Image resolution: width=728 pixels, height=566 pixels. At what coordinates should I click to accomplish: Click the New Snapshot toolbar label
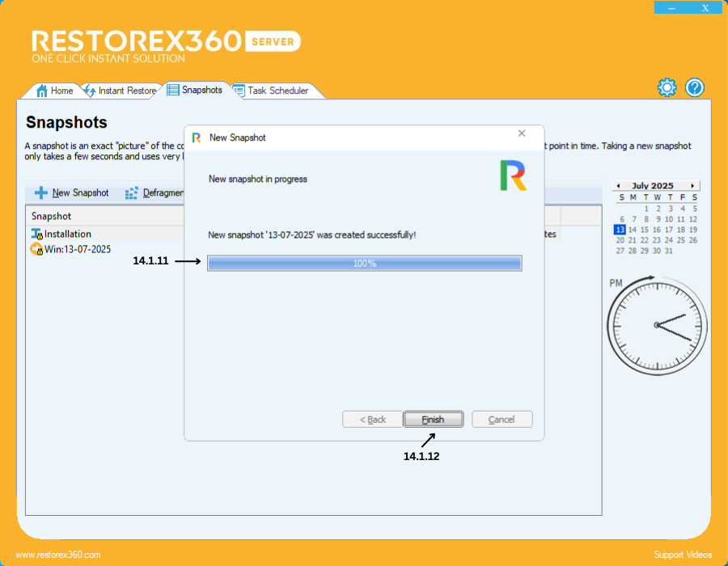click(x=80, y=192)
